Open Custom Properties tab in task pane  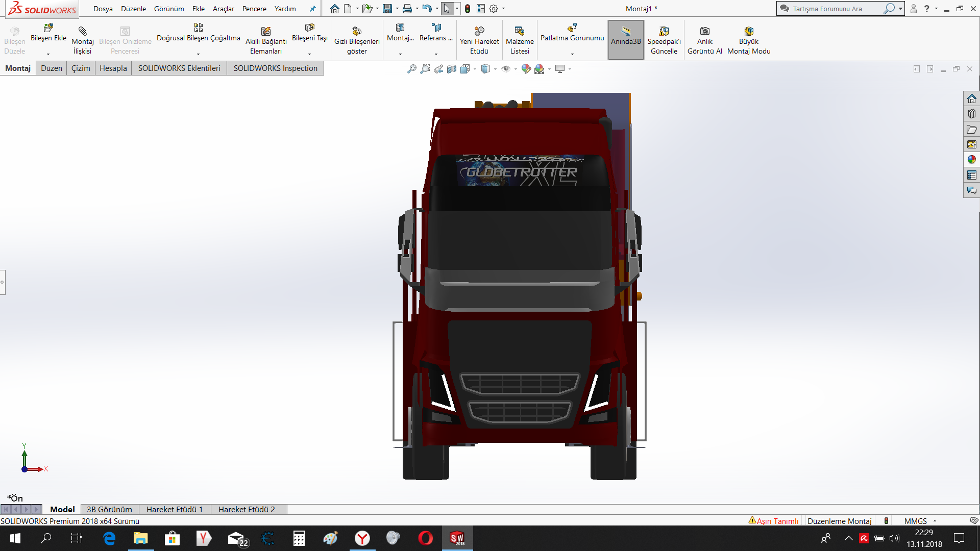pos(971,175)
